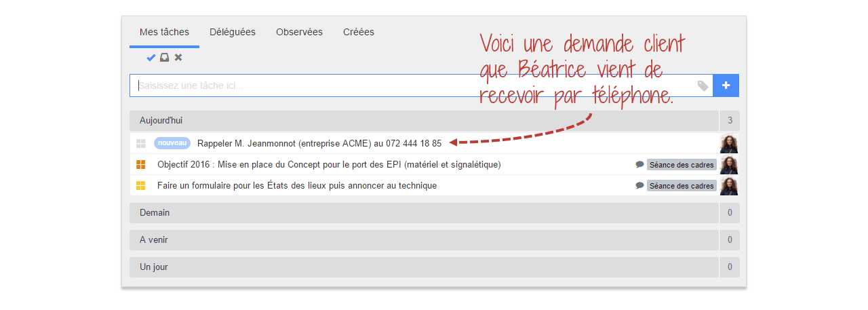Open the Déléguées tab
The width and height of the screenshot is (868, 310).
[233, 32]
